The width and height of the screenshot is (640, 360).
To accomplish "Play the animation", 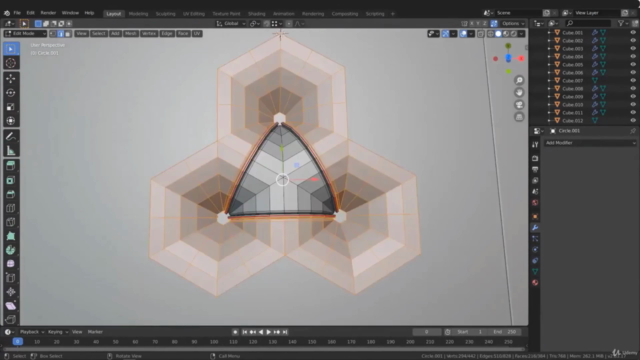I will point(269,332).
